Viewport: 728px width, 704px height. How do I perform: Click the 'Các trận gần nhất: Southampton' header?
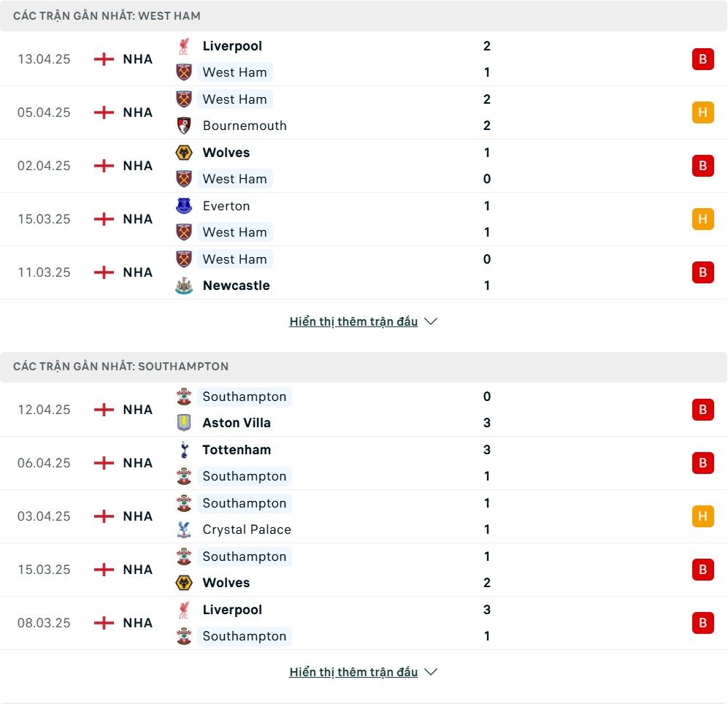click(364, 367)
